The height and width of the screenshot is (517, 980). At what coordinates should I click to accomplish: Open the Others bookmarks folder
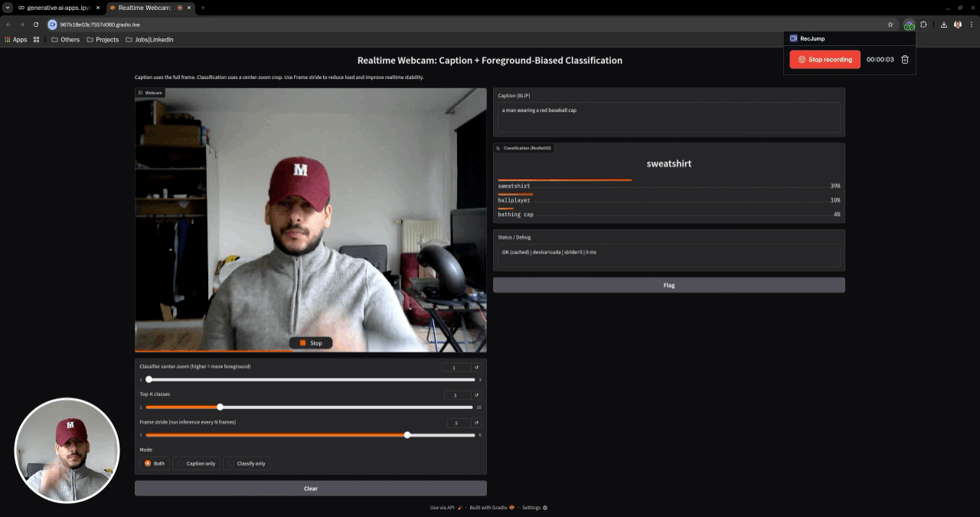(65, 40)
